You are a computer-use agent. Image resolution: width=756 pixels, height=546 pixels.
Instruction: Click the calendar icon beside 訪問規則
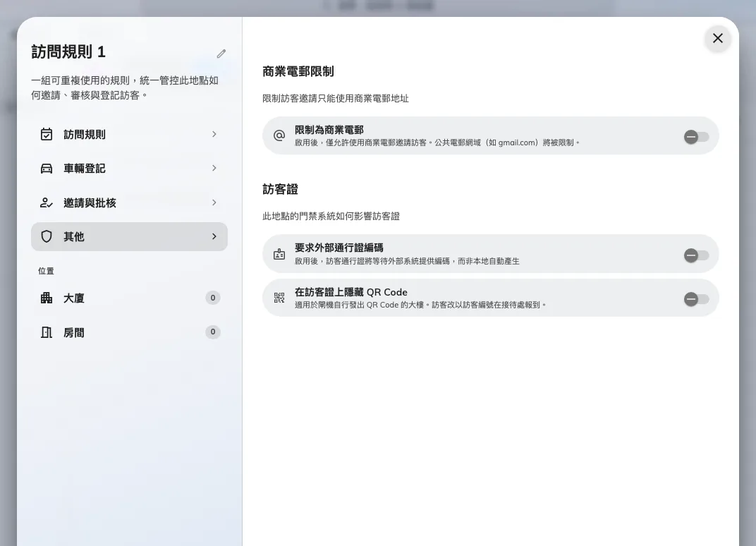point(47,134)
